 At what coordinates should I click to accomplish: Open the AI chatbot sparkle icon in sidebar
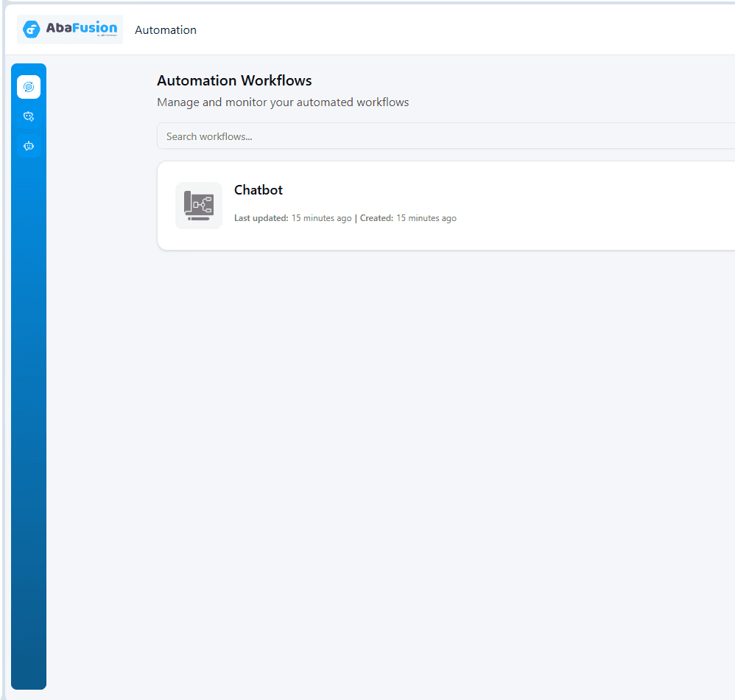coord(29,116)
